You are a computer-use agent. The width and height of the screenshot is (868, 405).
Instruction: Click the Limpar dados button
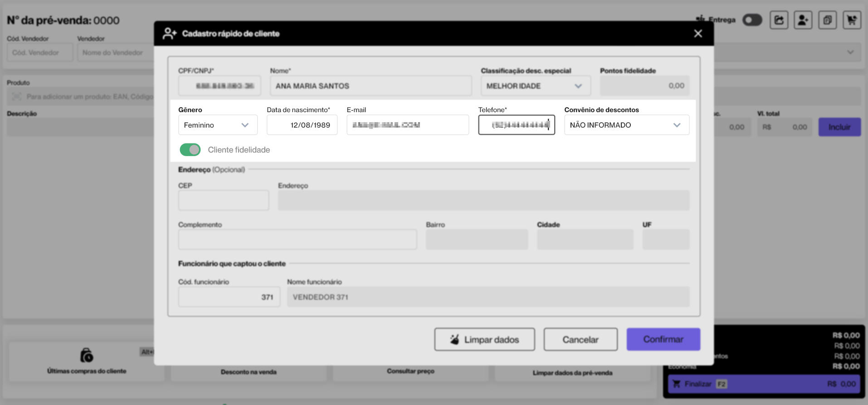click(x=484, y=340)
